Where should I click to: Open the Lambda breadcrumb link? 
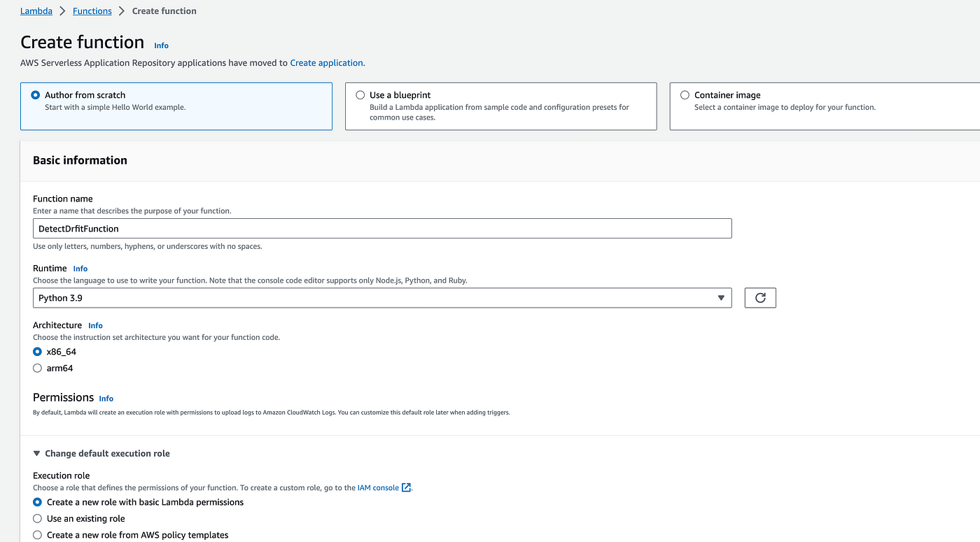click(36, 11)
